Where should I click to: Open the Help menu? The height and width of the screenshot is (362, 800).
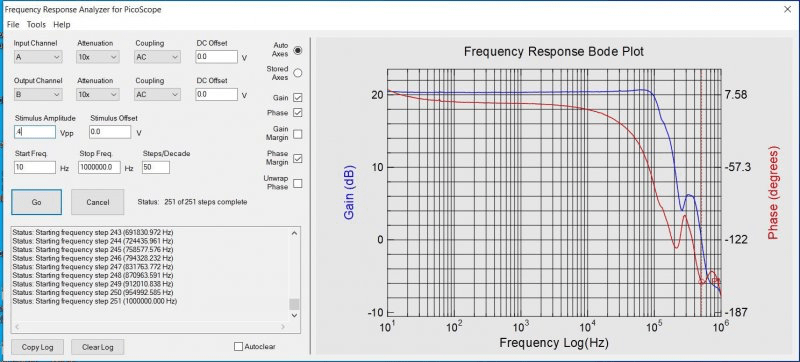click(62, 24)
